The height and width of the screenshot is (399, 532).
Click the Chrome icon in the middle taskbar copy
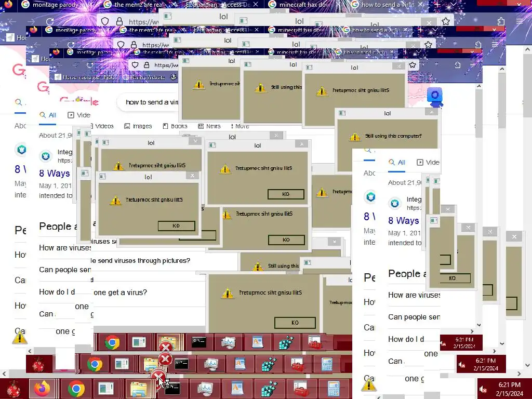click(95, 364)
